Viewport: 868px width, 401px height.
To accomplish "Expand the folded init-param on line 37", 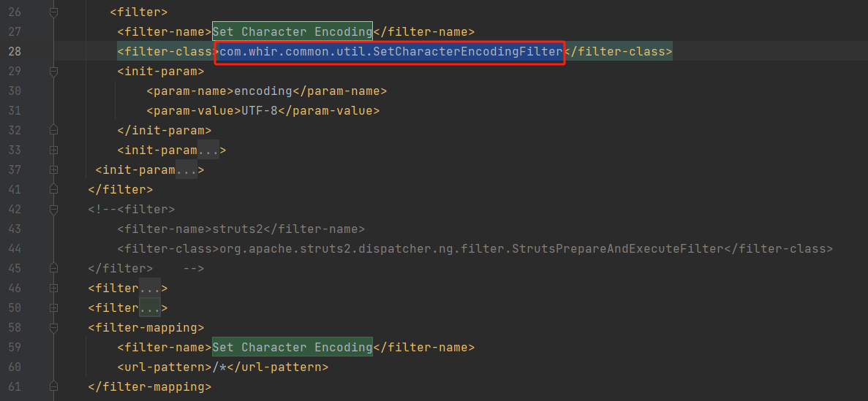I will coord(53,169).
